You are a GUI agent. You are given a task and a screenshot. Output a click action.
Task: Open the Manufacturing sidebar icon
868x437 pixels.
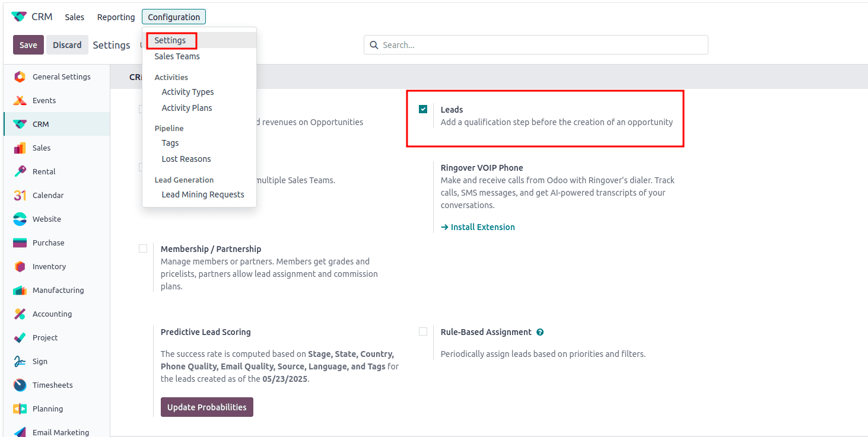pos(20,290)
